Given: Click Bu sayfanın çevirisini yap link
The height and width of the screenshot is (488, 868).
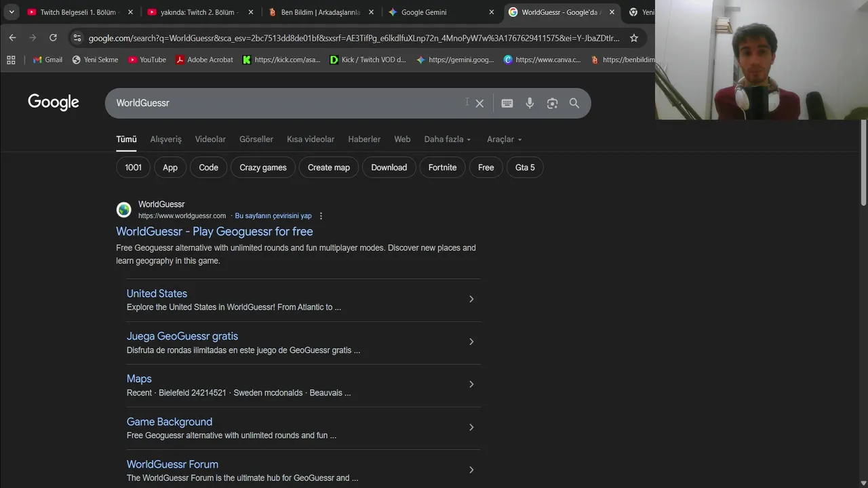Looking at the screenshot, I should pyautogui.click(x=273, y=216).
